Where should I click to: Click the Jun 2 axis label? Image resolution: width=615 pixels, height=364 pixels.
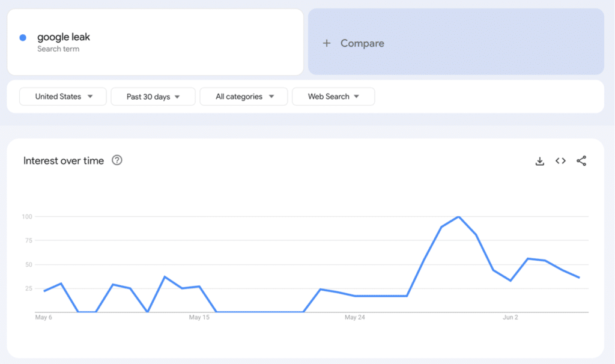pyautogui.click(x=510, y=317)
